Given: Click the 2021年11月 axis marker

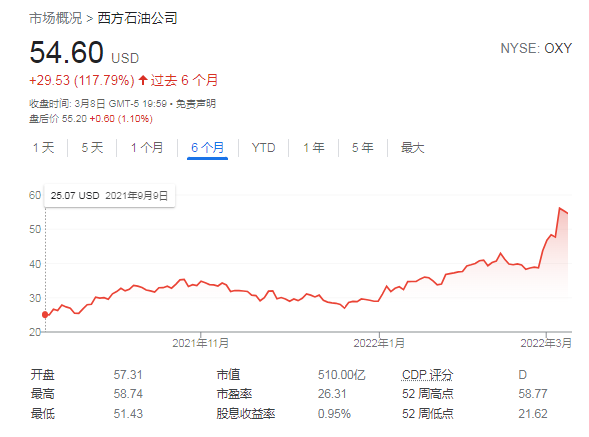Looking at the screenshot, I should (200, 343).
